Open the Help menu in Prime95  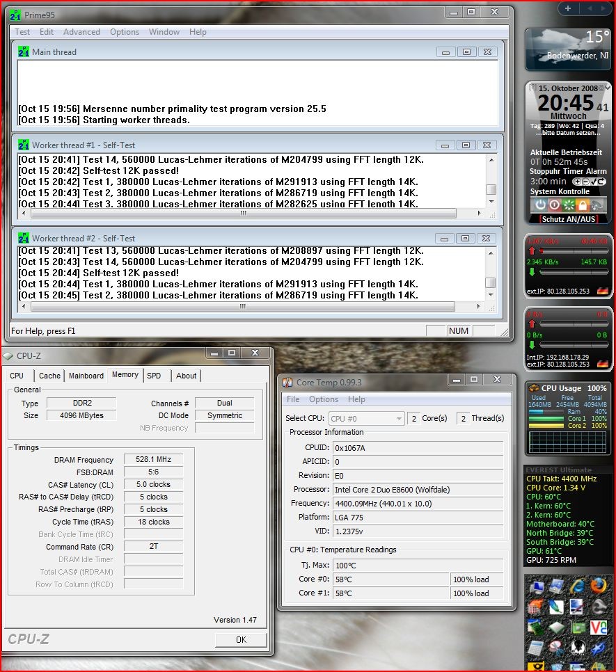(198, 32)
